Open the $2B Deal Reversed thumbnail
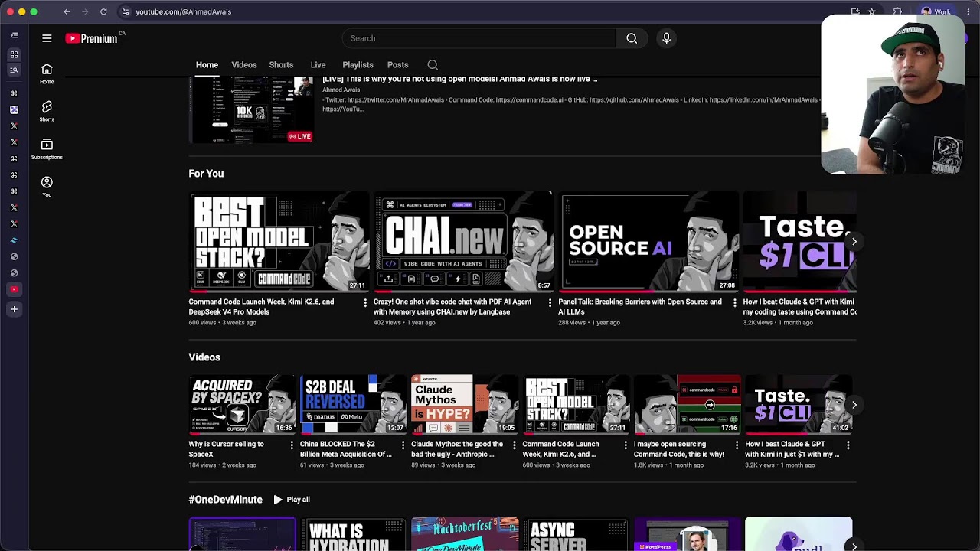The image size is (980, 551). tap(354, 405)
